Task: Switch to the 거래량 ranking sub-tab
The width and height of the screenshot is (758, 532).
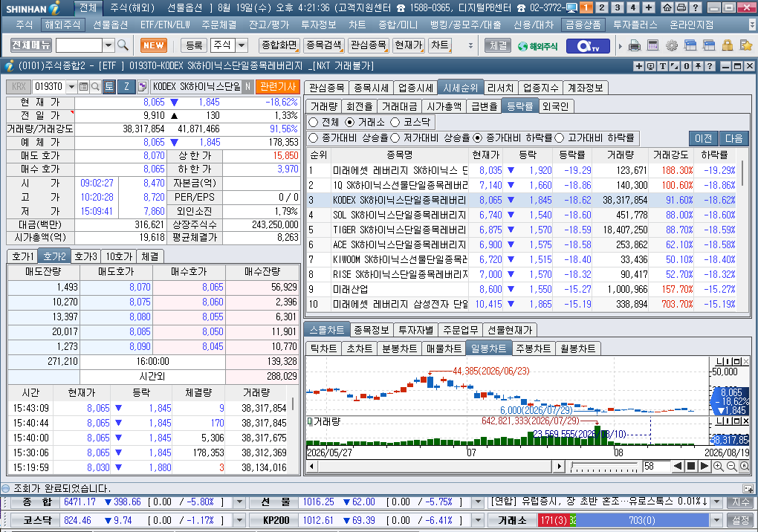Action: pyautogui.click(x=324, y=106)
